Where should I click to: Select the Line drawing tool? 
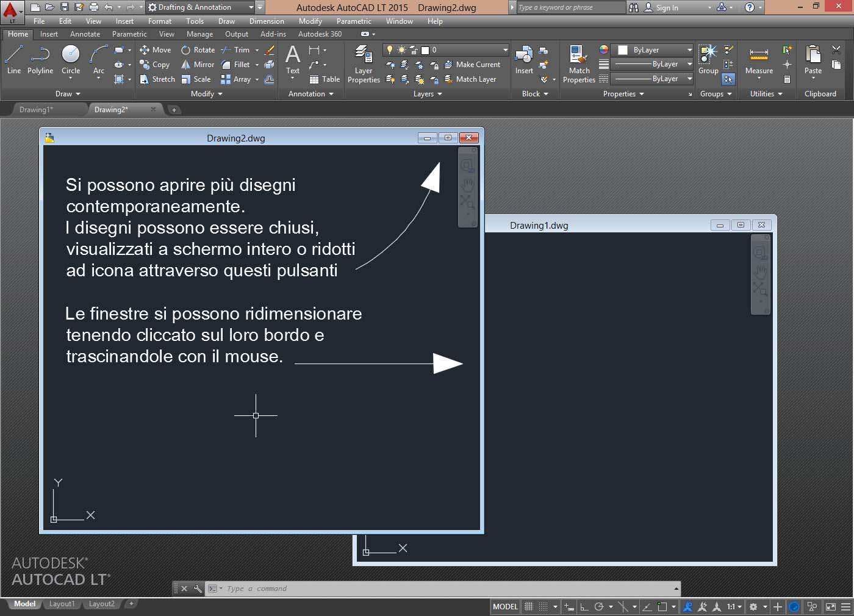(x=13, y=60)
